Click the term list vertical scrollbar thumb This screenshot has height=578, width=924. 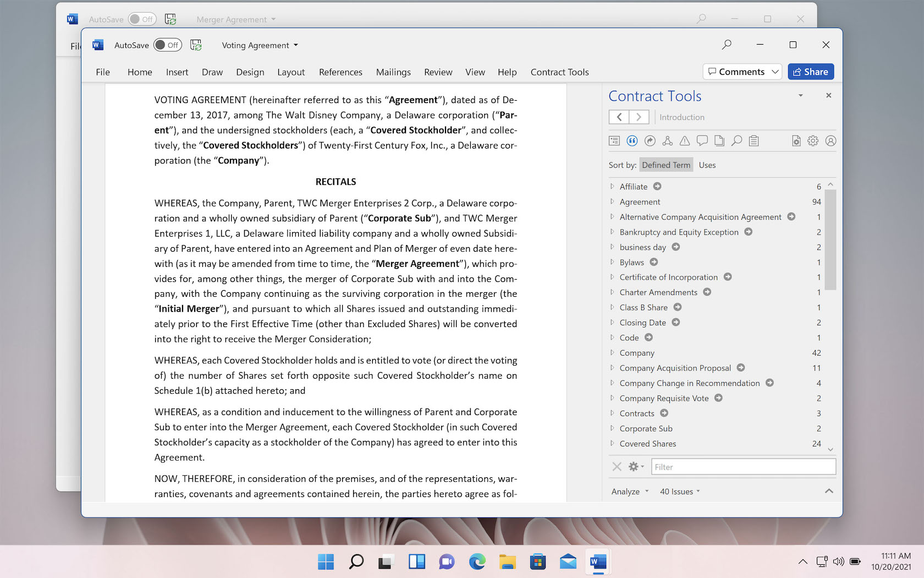[x=831, y=239]
